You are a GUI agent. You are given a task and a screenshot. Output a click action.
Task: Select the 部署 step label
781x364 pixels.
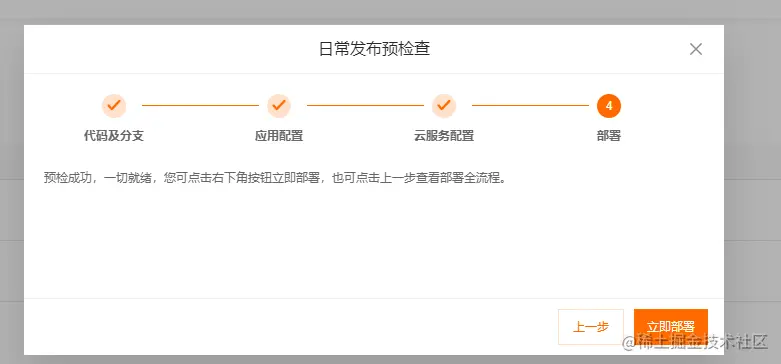609,136
